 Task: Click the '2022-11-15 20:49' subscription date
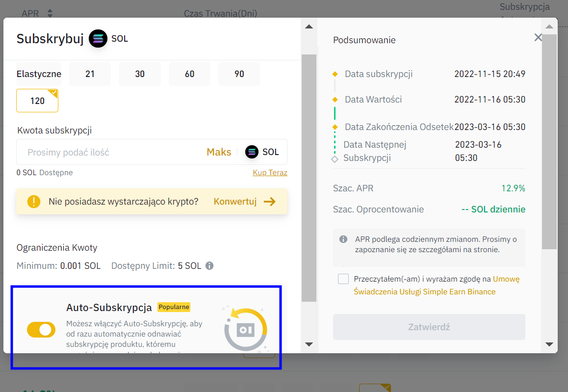pyautogui.click(x=490, y=74)
